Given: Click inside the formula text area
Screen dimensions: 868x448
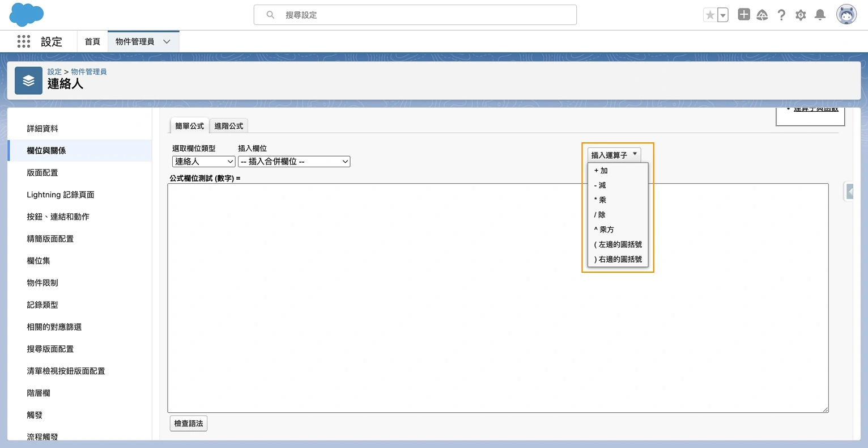Looking at the screenshot, I should click(x=497, y=295).
